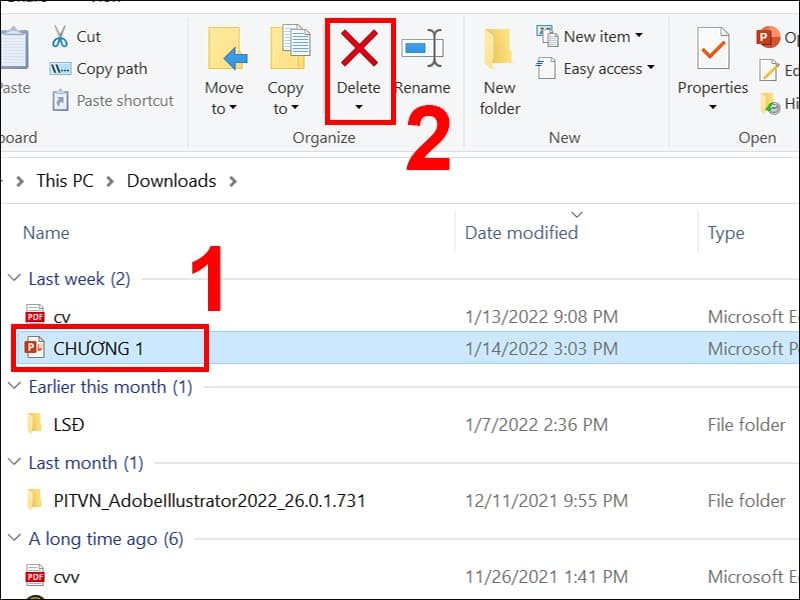Image resolution: width=800 pixels, height=600 pixels.
Task: Open the Date modified sort chevron
Action: (x=578, y=213)
